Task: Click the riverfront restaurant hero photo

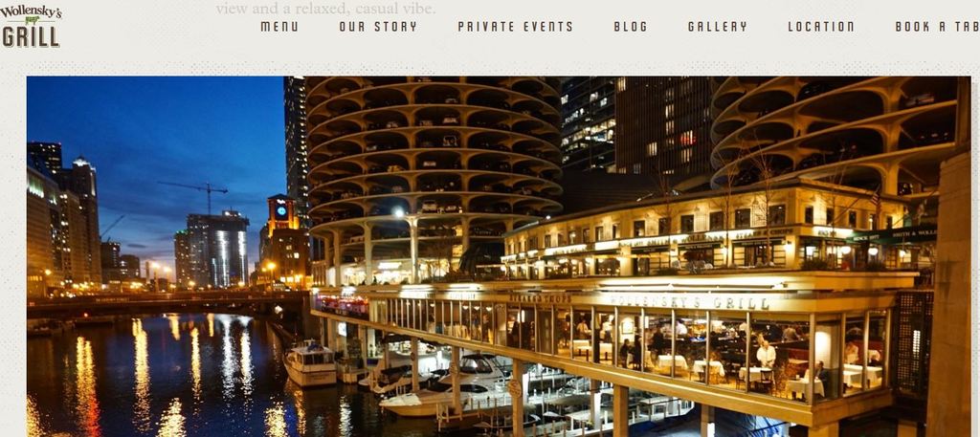Action: 498,256
